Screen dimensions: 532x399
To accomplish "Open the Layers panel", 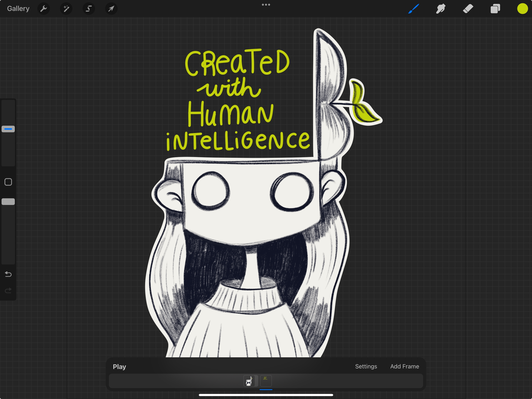I will 495,9.
